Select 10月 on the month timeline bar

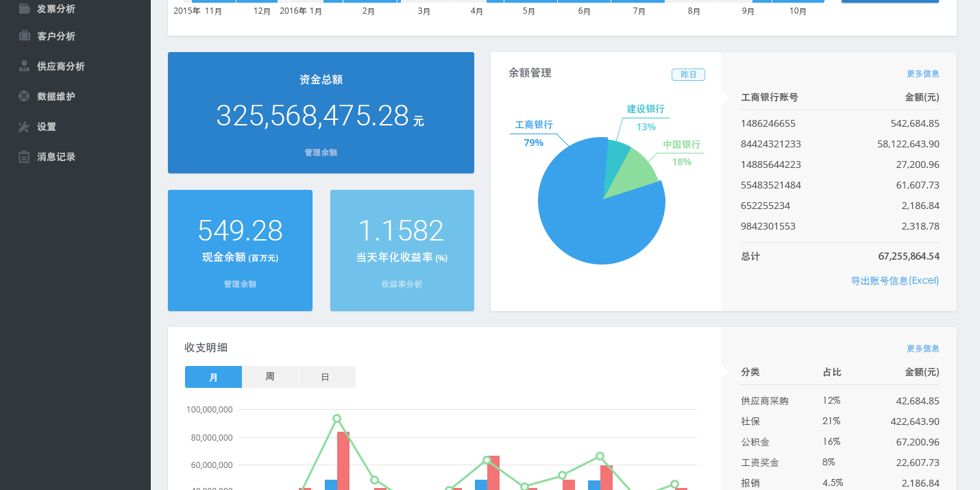[798, 11]
